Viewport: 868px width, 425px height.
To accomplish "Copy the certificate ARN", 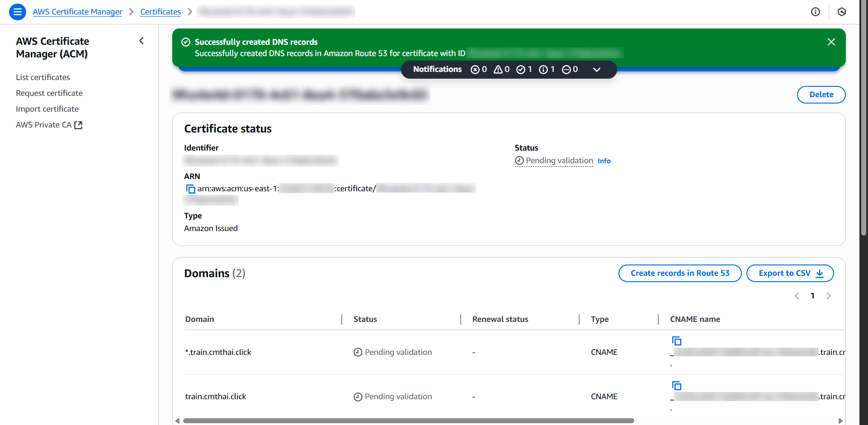I will tap(190, 189).
